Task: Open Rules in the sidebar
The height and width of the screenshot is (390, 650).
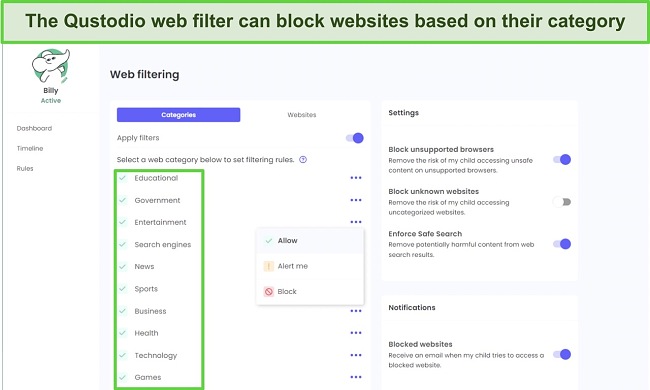Action: point(25,168)
